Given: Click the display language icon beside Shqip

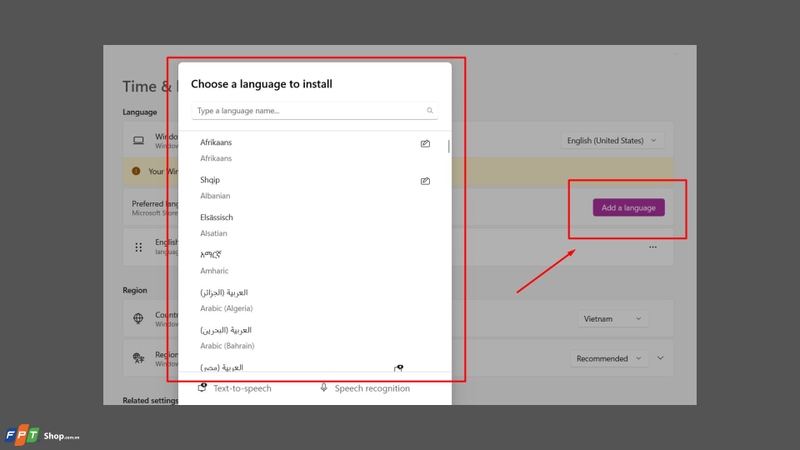Looking at the screenshot, I should [425, 181].
